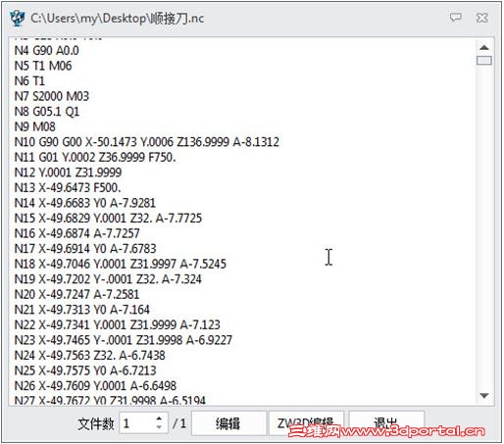Click the speech bubble feedback icon
The height and width of the screenshot is (444, 504).
click(455, 18)
